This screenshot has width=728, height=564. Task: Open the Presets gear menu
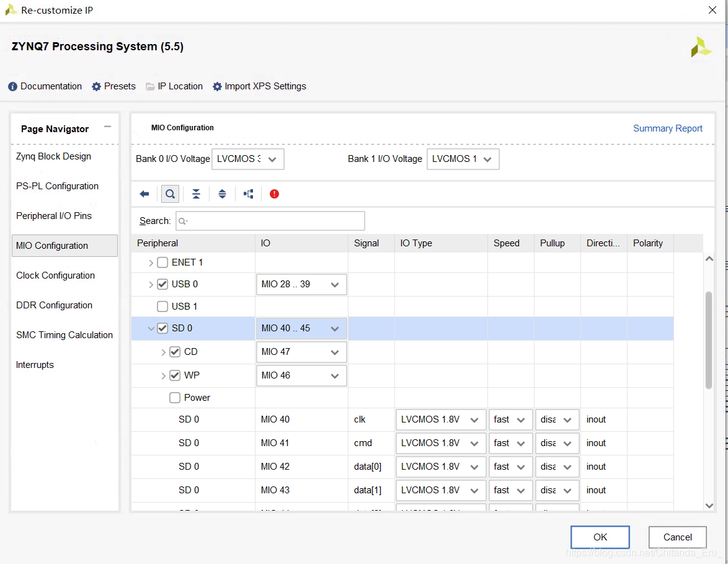[x=113, y=86]
